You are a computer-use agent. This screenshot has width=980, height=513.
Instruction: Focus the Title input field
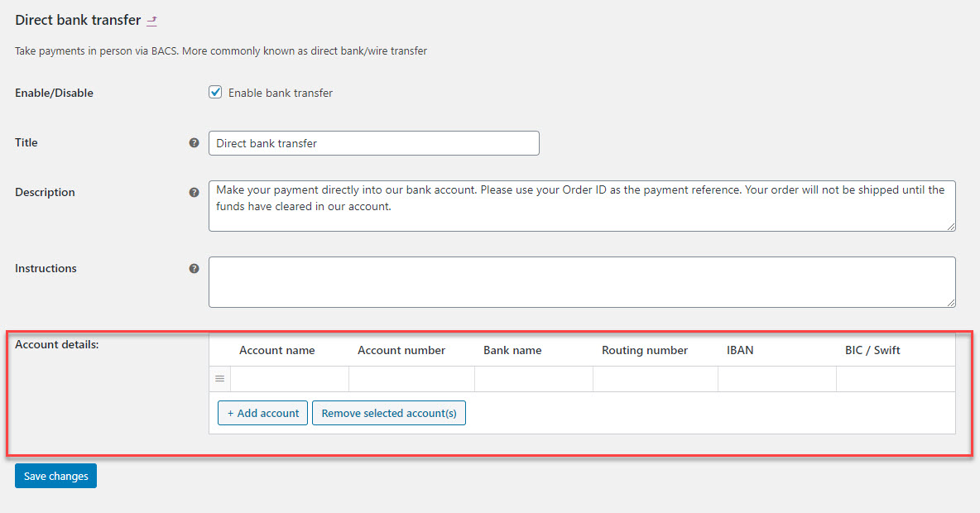tap(373, 142)
